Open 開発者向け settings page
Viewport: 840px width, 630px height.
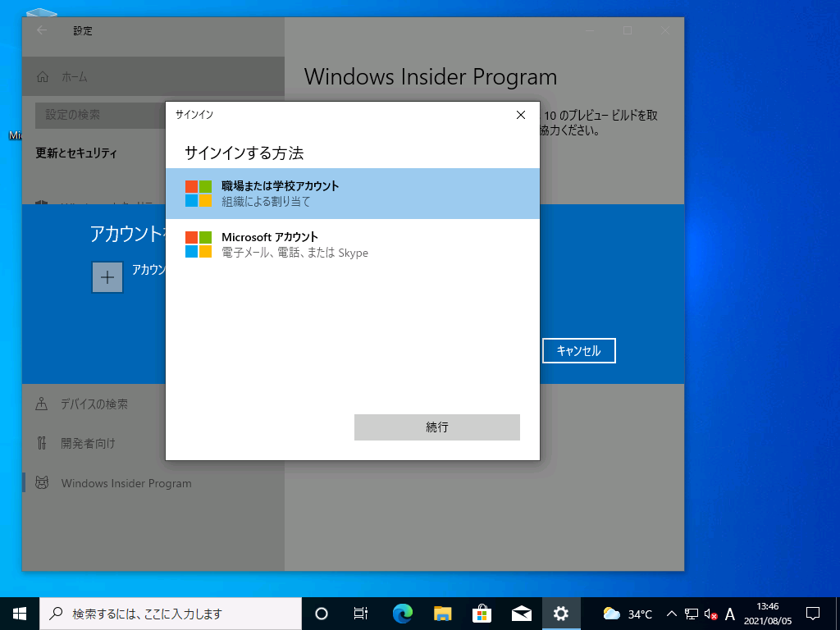tap(94, 443)
